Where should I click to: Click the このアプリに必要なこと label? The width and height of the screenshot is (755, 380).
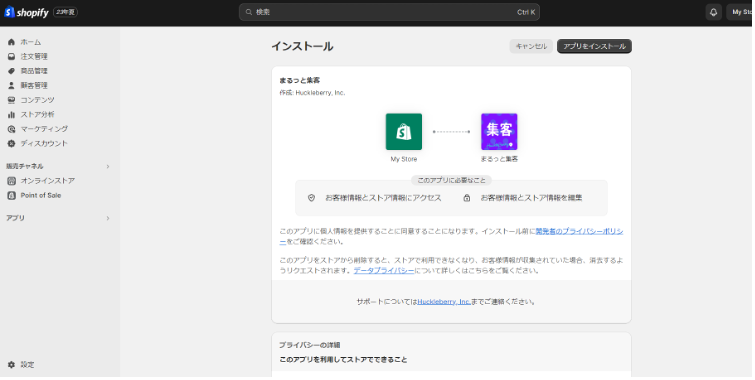click(451, 180)
